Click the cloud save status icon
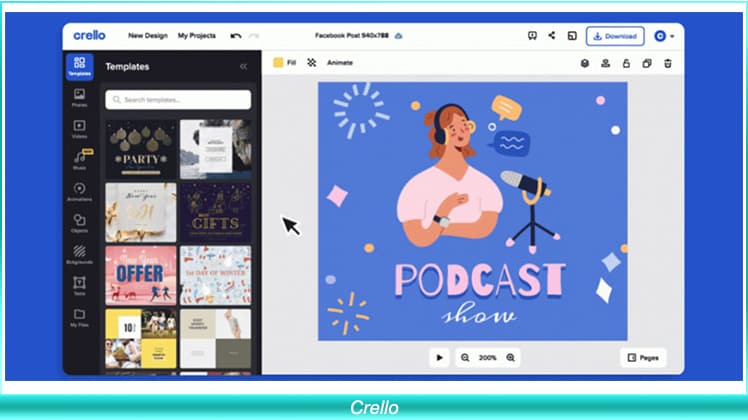The height and width of the screenshot is (420, 748). (x=398, y=36)
